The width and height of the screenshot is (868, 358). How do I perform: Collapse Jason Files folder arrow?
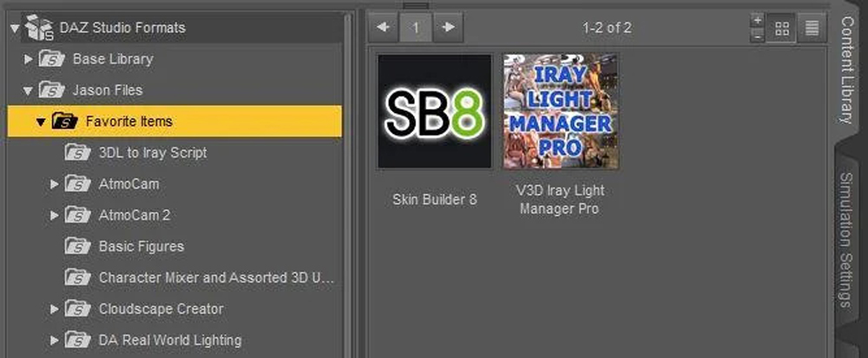coord(29,90)
